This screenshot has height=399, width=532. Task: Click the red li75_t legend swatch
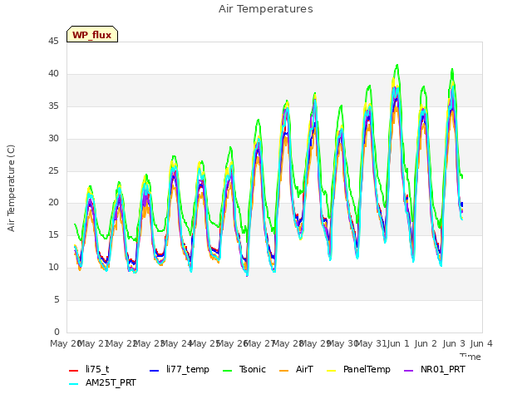click(74, 371)
